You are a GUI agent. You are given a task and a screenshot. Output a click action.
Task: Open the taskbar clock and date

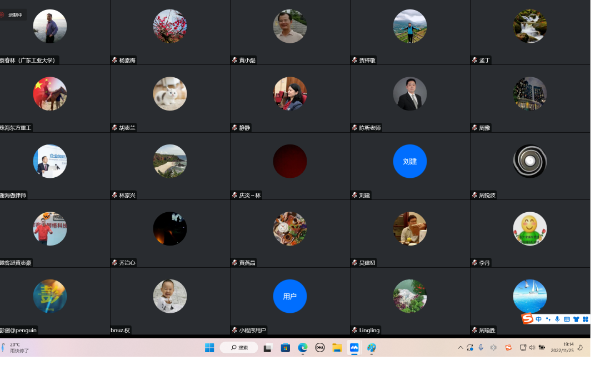[x=562, y=347]
